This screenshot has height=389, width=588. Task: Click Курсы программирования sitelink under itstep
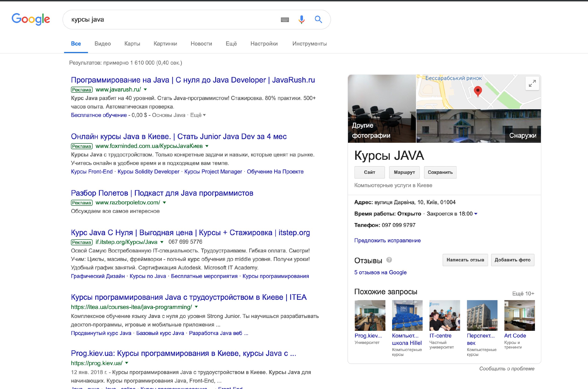276,276
